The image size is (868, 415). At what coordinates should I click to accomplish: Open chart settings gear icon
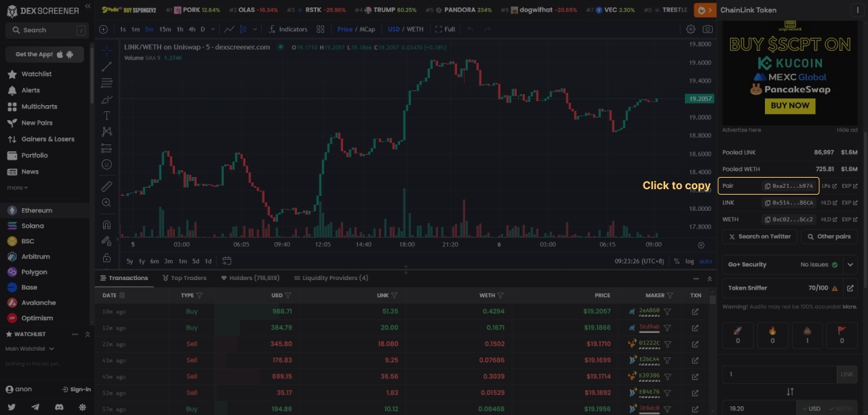[x=690, y=29]
